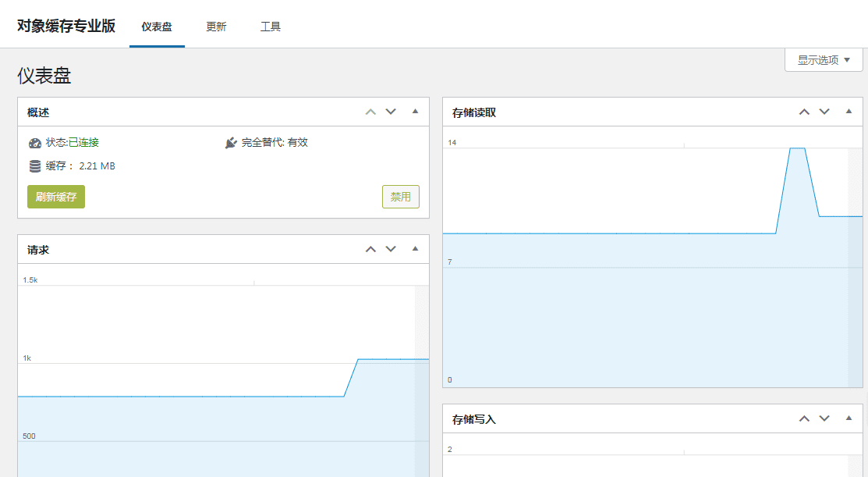Screen dimensions: 868x477
Task: Move the 概述 panel up
Action: point(370,112)
